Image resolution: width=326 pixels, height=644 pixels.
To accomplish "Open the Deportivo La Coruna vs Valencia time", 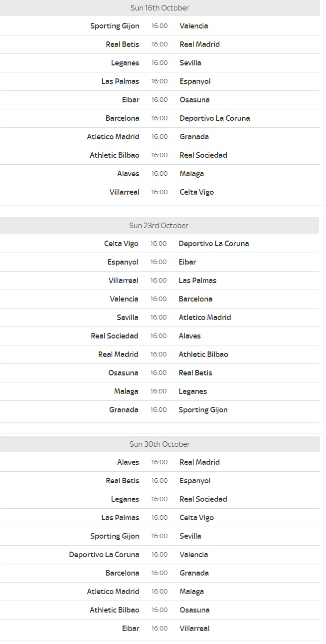I will click(160, 555).
